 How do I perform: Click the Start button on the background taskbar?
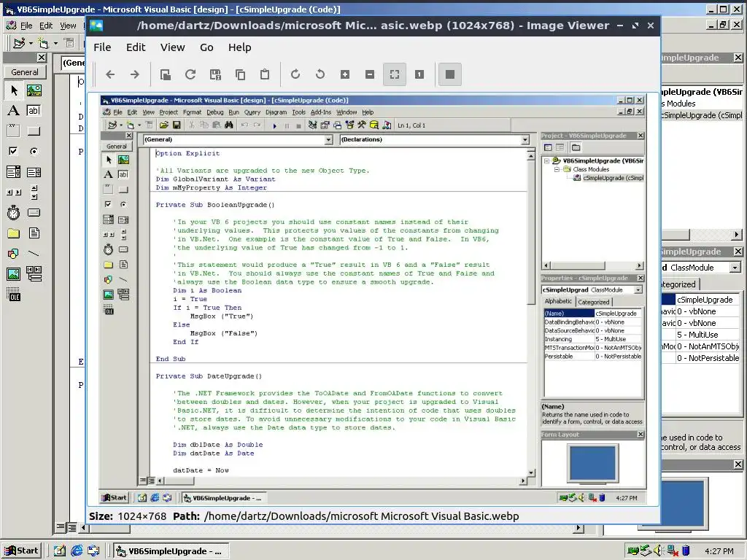click(x=22, y=551)
